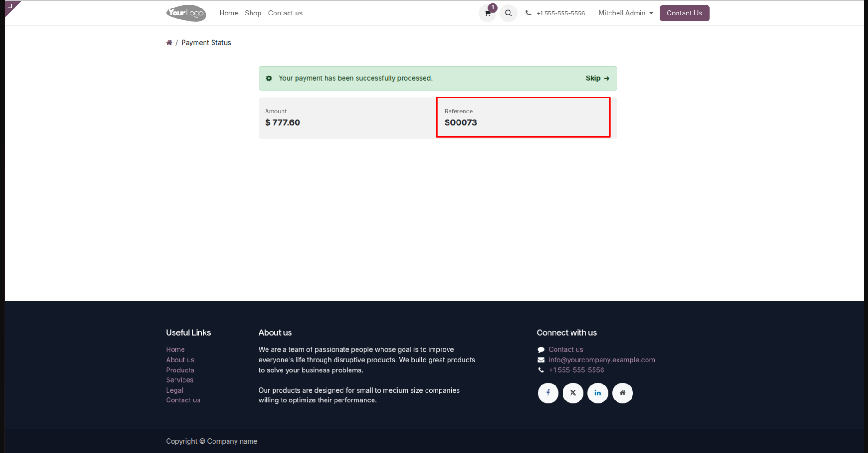Click the search magnifier icon

508,13
